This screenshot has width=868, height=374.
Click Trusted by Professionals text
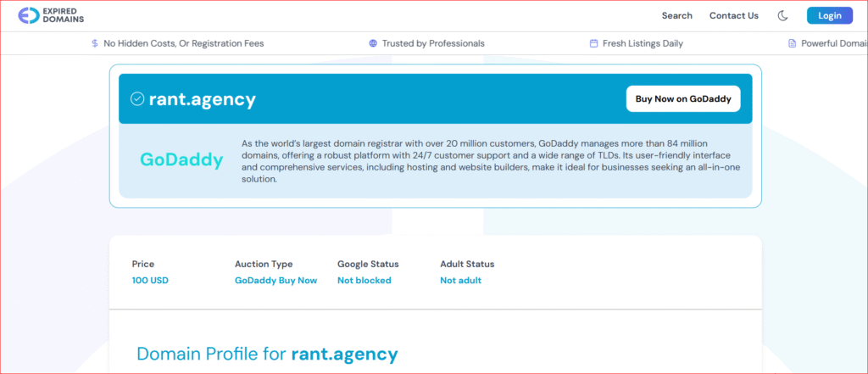tap(433, 43)
